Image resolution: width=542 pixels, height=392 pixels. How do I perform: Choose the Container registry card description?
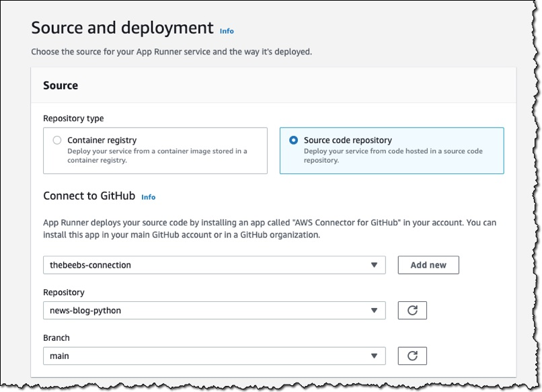157,155
